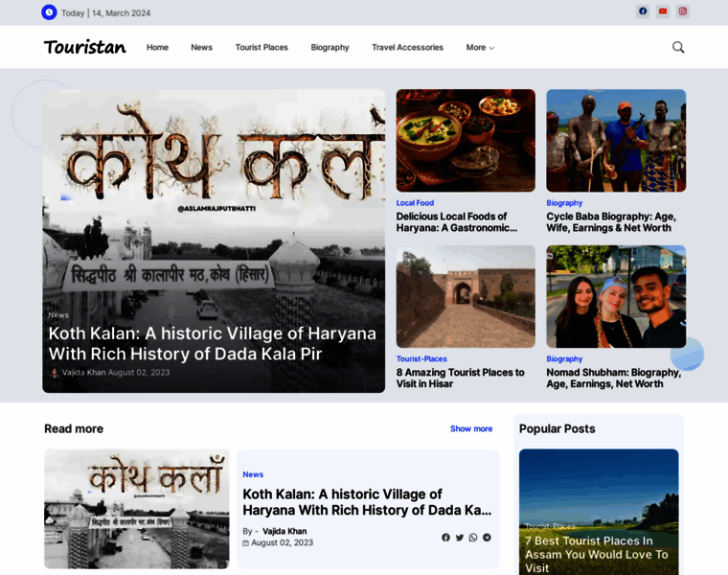Share Koth Kalan post on Facebook
The image size is (728, 575).
pyautogui.click(x=445, y=538)
